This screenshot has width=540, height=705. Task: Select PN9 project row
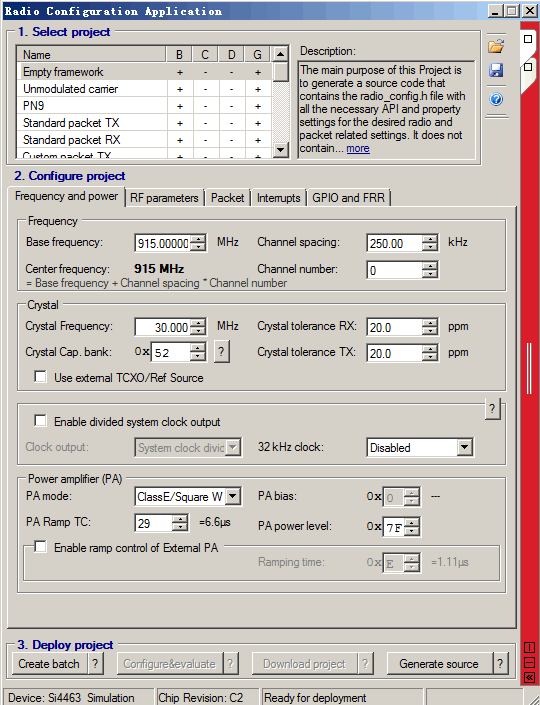click(x=144, y=106)
